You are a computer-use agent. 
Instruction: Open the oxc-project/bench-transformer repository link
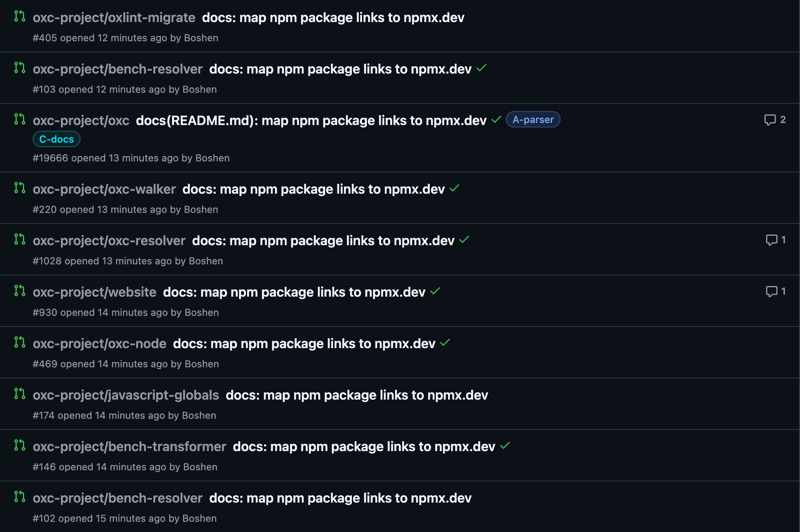coord(129,447)
